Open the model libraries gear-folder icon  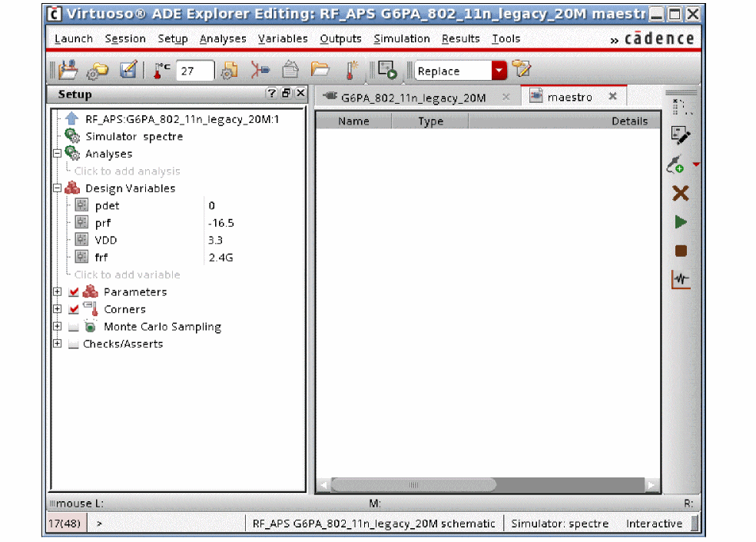(x=229, y=71)
